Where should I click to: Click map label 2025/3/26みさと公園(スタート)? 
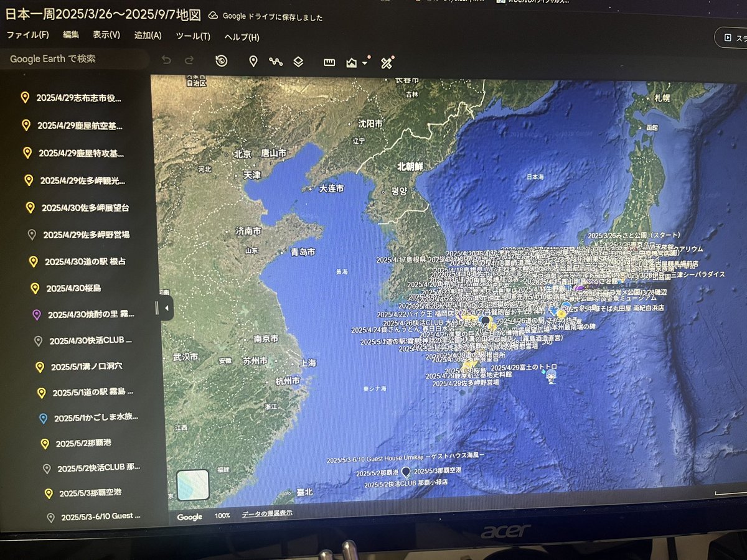[634, 235]
